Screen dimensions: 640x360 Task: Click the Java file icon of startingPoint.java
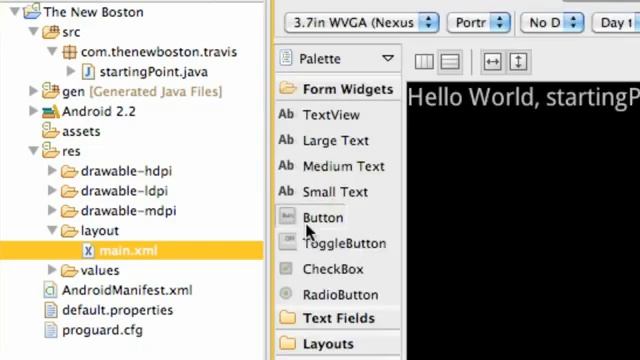[88, 72]
